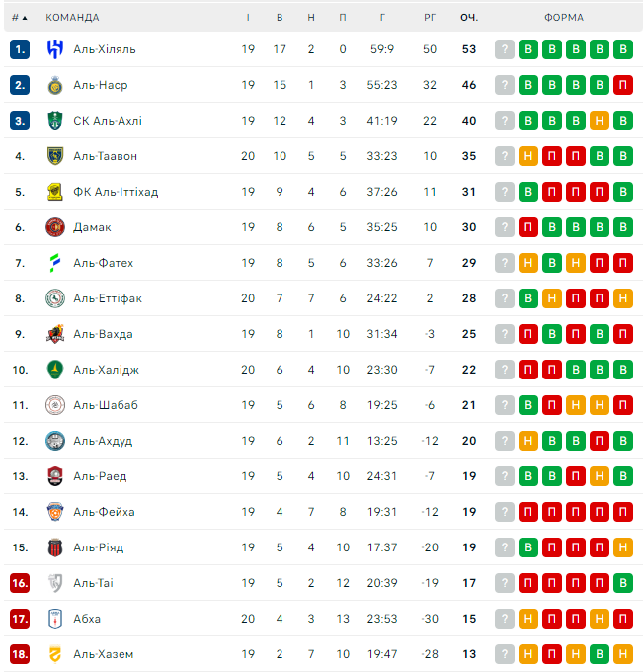This screenshot has width=643, height=672.
Task: Click the SK Al-Ahli team logo
Action: pos(54,121)
